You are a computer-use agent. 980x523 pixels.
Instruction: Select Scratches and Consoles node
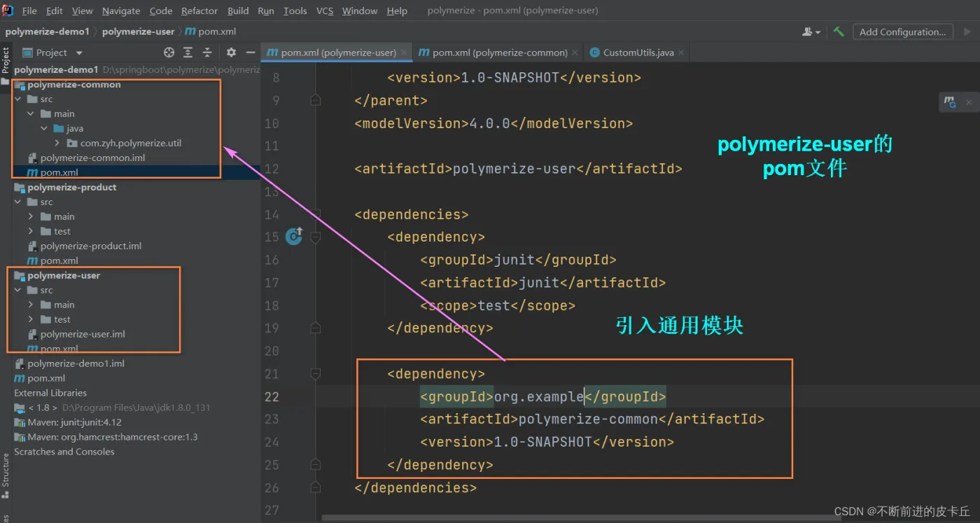(x=64, y=452)
